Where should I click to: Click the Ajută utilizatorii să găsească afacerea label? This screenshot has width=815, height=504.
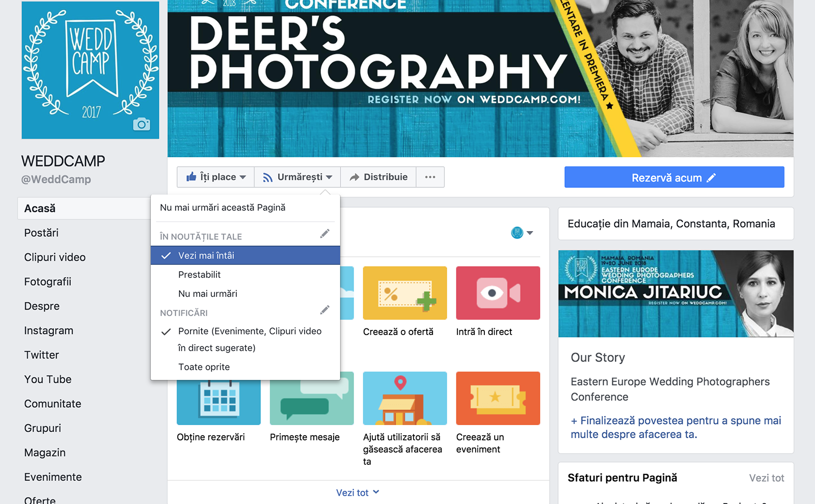click(x=402, y=450)
